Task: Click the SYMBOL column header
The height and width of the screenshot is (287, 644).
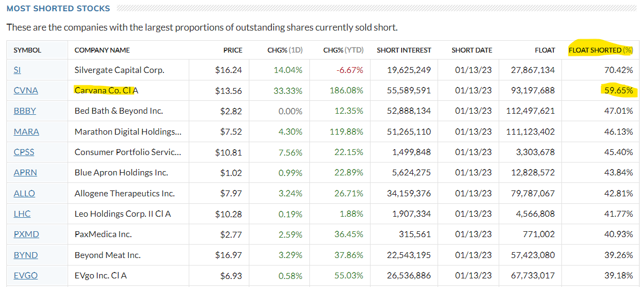Action: pyautogui.click(x=27, y=50)
